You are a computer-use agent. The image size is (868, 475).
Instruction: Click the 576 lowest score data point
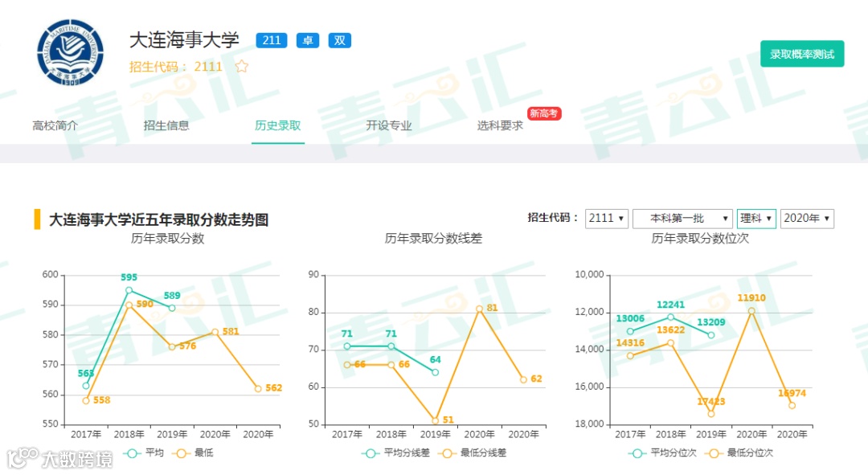coord(172,347)
